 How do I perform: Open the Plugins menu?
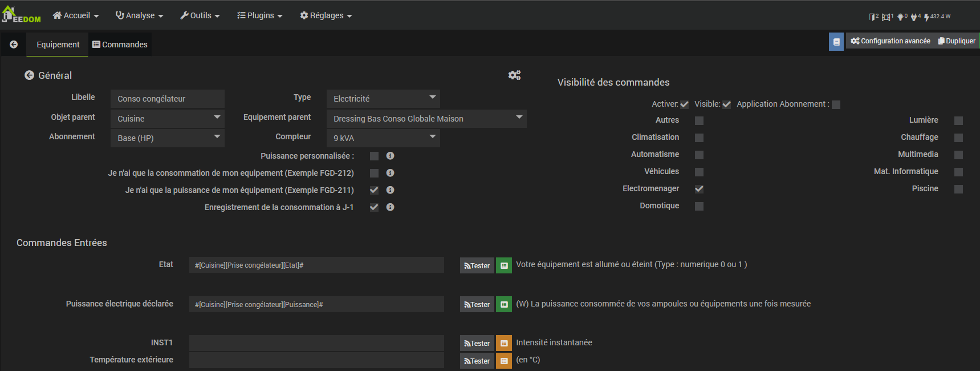(x=260, y=15)
